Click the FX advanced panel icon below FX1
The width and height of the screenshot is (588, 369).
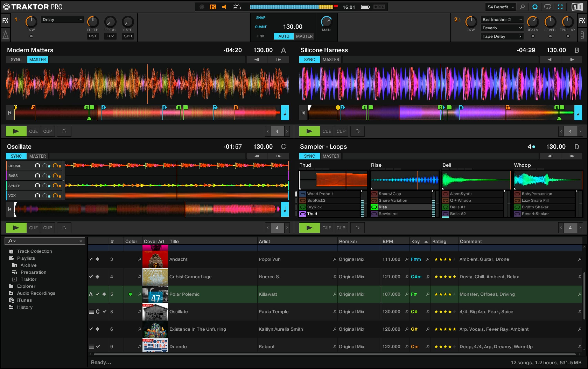point(5,35)
